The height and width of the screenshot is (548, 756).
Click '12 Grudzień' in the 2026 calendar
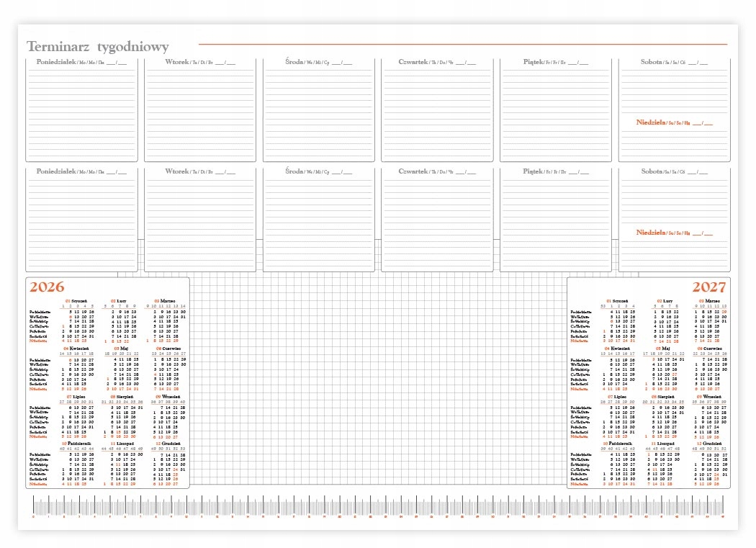point(168,444)
